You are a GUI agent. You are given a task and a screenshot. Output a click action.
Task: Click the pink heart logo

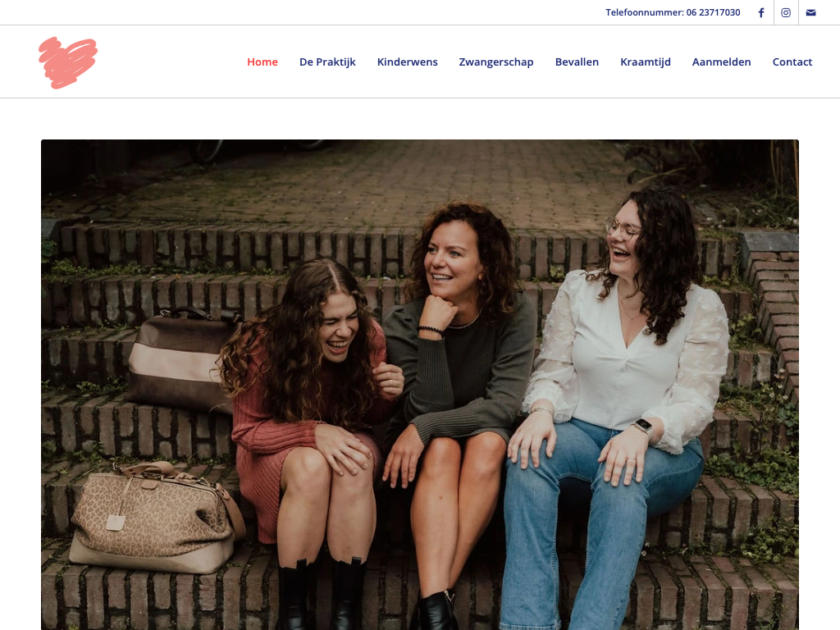[x=68, y=62]
